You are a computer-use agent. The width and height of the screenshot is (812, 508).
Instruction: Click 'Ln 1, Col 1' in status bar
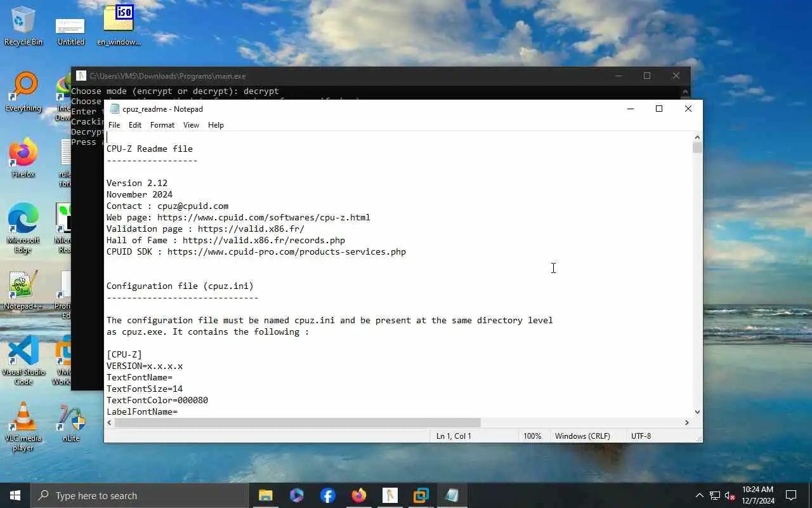(x=454, y=436)
